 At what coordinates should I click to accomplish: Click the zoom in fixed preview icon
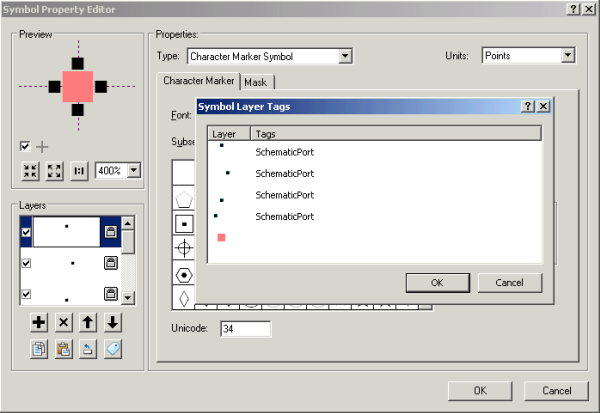[30, 171]
